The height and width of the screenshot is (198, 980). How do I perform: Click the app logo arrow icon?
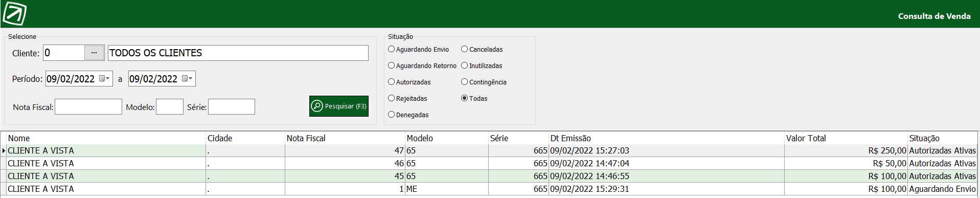coord(15,14)
